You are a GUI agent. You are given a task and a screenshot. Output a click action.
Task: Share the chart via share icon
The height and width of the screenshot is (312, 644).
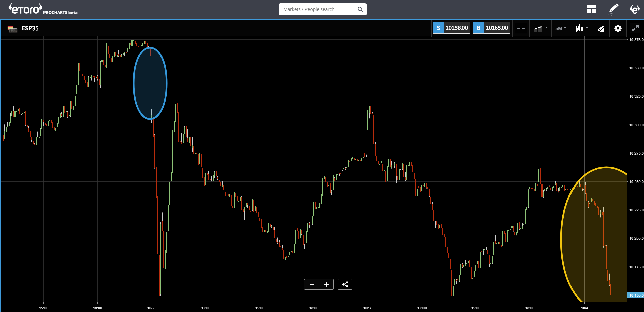click(x=345, y=284)
